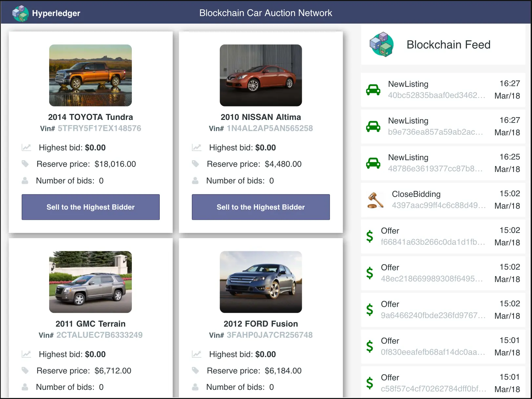Viewport: 532px width, 399px height.
Task: Click the Hyperledger logo icon in header
Action: pos(20,13)
